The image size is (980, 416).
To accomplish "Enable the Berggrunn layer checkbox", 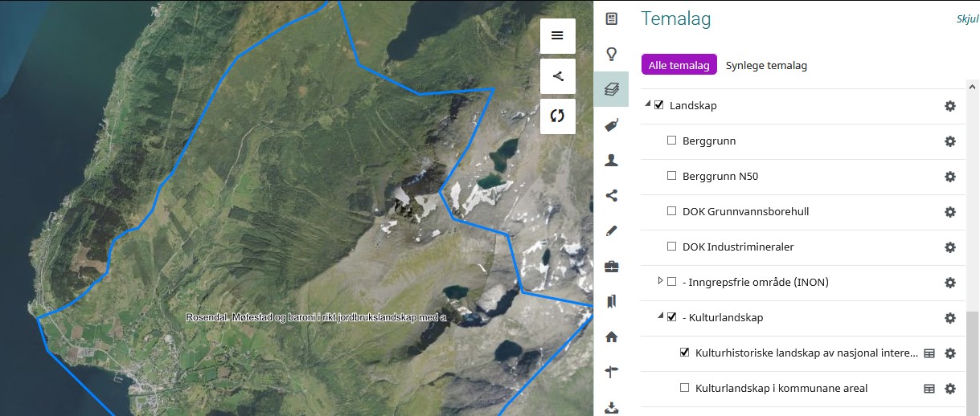I will tap(672, 141).
